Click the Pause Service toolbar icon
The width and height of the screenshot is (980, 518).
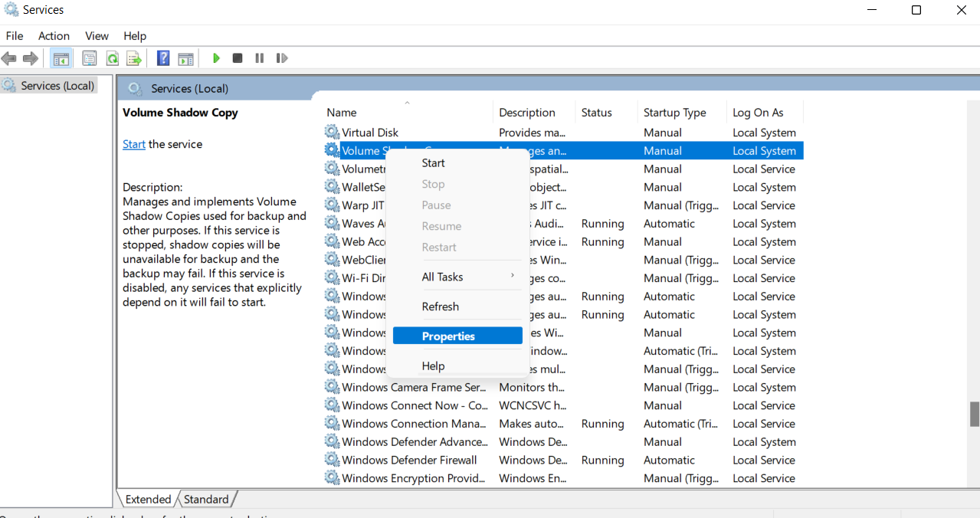coord(260,58)
